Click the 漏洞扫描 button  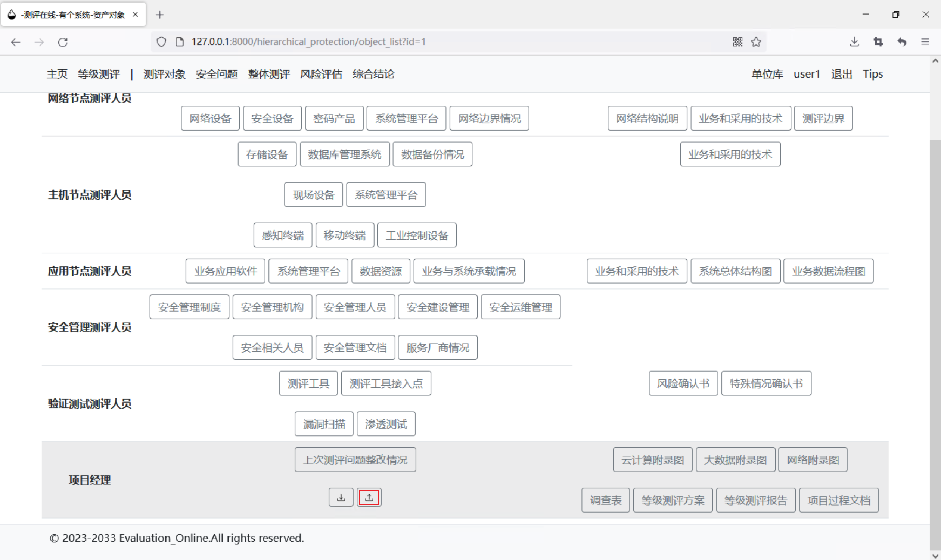(x=324, y=424)
